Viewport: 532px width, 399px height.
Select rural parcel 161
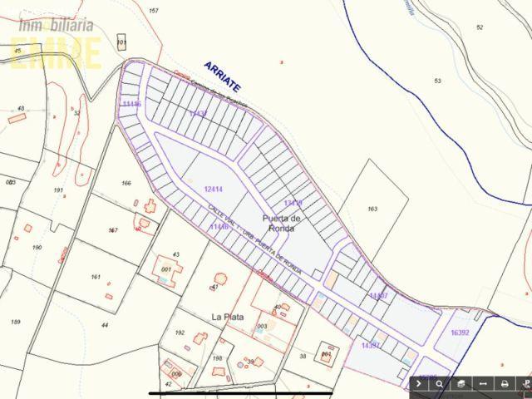click(x=96, y=277)
